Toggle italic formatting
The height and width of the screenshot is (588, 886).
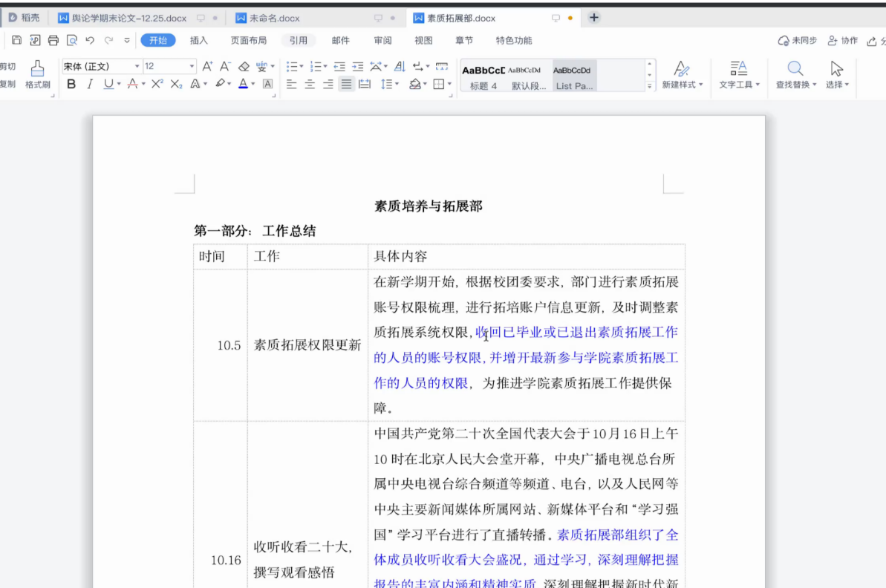coord(90,85)
